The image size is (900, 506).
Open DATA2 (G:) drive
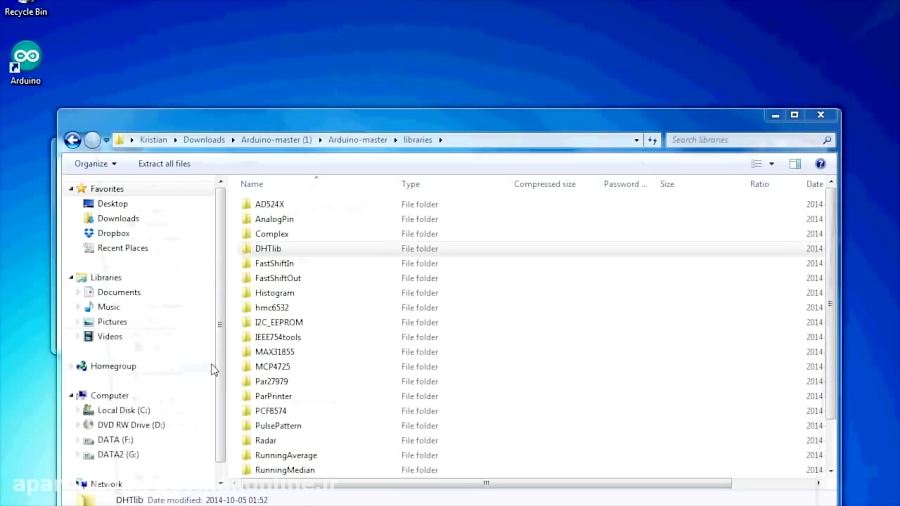(x=118, y=455)
